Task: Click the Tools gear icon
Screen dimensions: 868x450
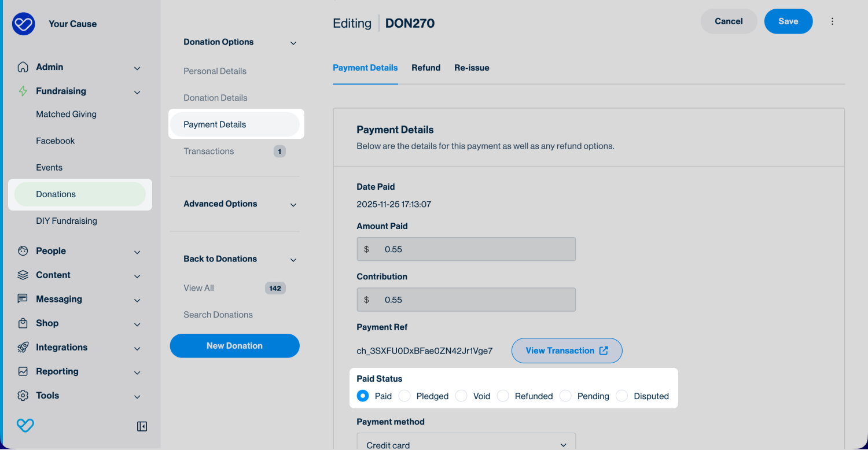Action: tap(23, 396)
